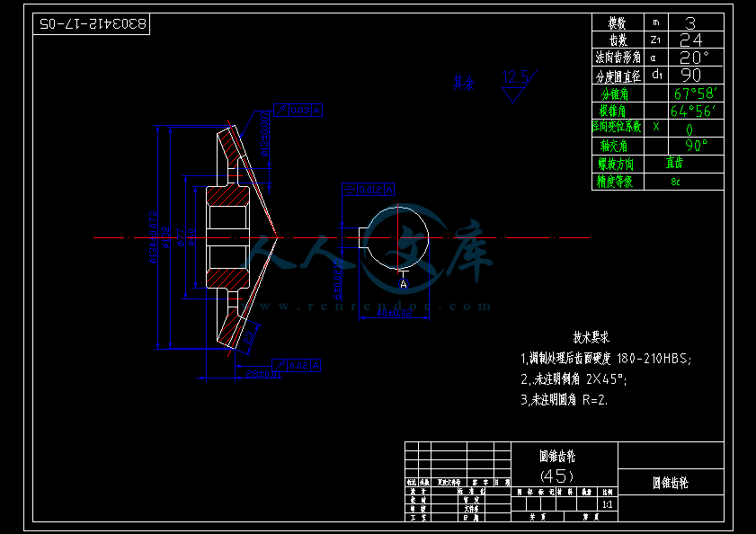756x534 pixels.
Task: Click the d1 symbol cell in the table
Action: (x=657, y=75)
